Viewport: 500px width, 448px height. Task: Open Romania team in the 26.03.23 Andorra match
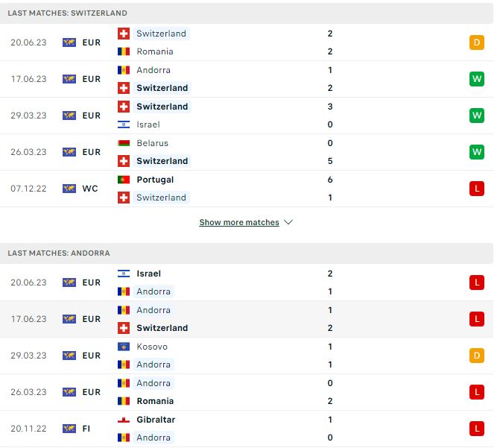pyautogui.click(x=155, y=401)
